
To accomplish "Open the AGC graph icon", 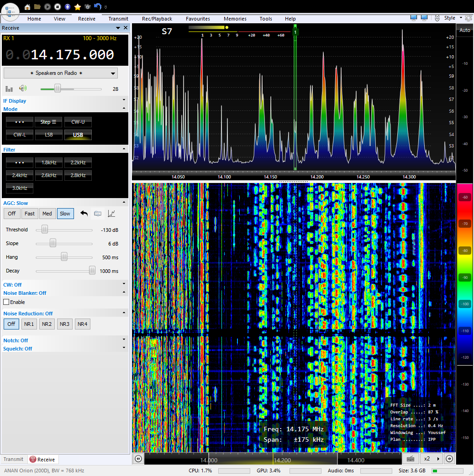I will (111, 214).
